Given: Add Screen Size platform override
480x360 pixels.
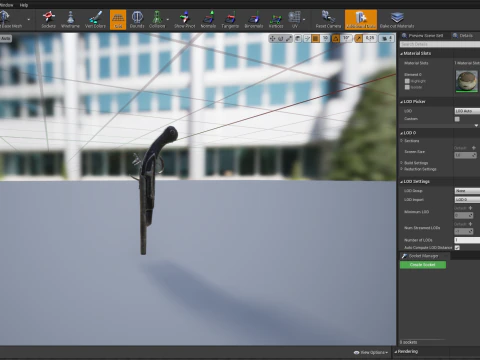Looking at the screenshot, I should (474, 148).
